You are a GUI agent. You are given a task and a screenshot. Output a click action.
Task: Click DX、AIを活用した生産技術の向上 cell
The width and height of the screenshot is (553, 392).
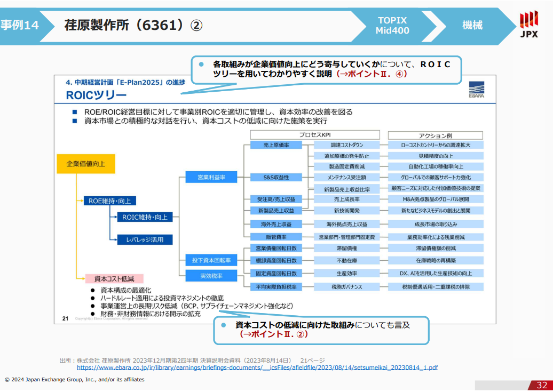[x=436, y=273]
